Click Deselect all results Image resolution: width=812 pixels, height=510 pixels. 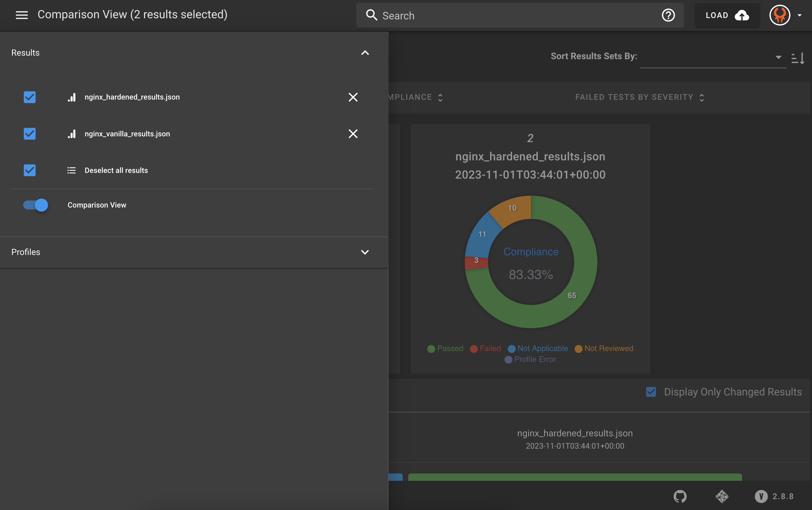[x=116, y=170]
